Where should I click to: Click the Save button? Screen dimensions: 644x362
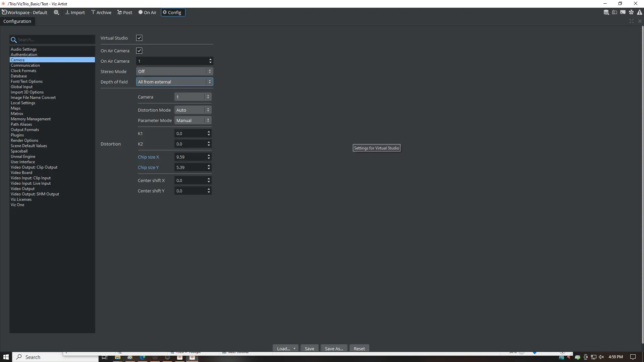click(309, 349)
